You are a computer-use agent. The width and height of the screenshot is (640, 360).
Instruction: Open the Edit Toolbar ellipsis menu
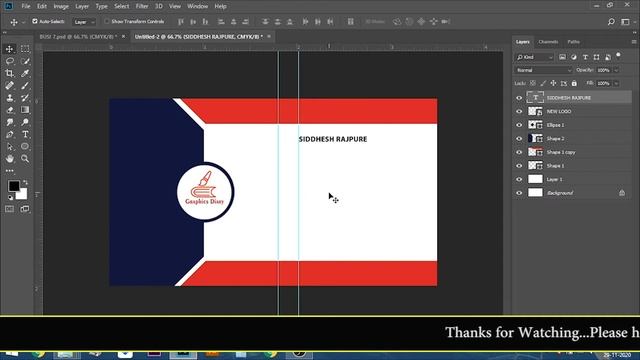click(x=9, y=171)
